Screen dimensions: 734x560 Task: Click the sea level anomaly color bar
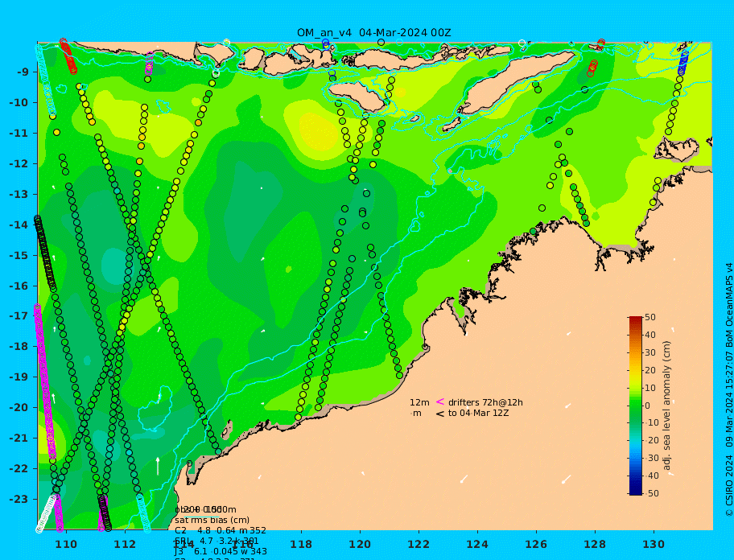point(636,406)
